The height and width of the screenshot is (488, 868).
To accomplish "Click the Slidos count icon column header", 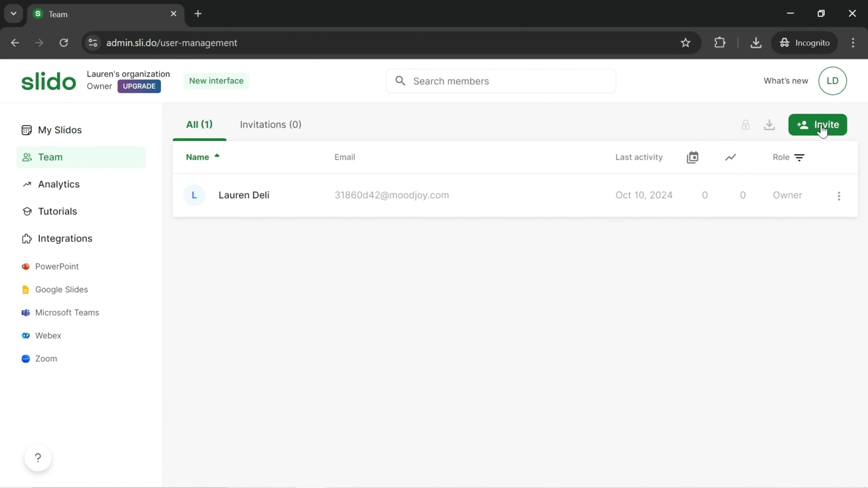I will point(693,157).
